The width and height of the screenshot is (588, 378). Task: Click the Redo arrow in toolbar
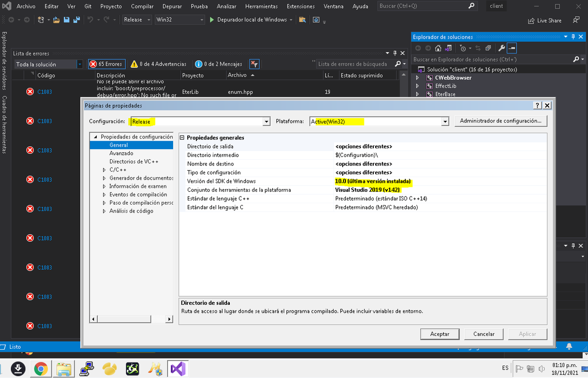click(x=107, y=20)
